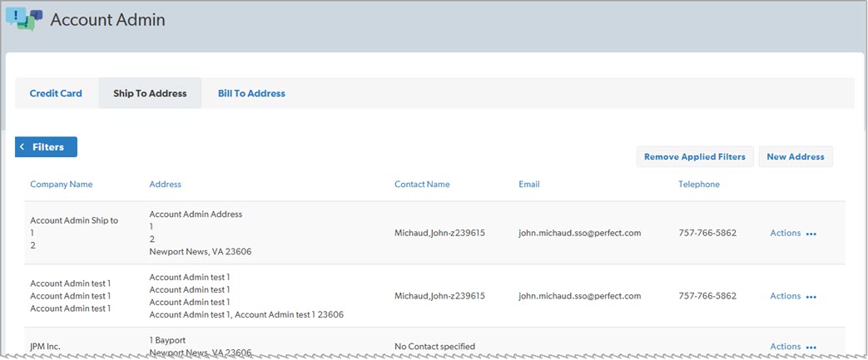Open ellipsis menu for Account Admin Ship to row

[811, 234]
